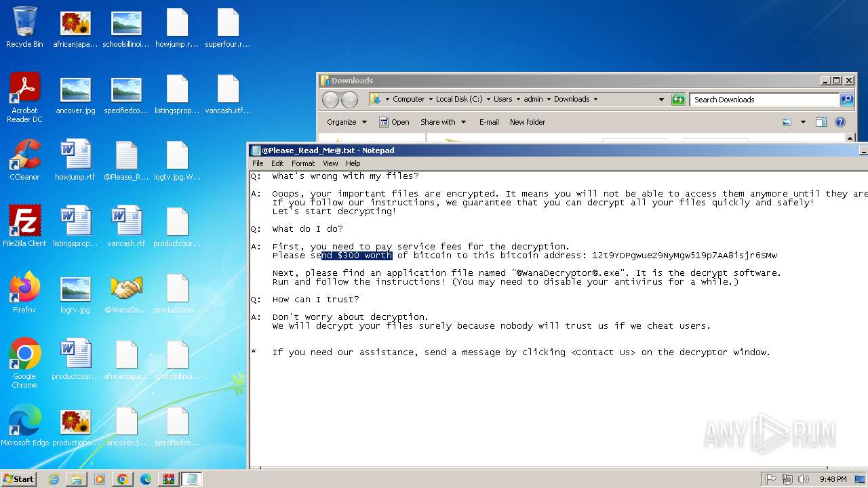Select the Acrobat Reader DC desktop icon
The width and height of the screenshot is (868, 488).
point(24,98)
